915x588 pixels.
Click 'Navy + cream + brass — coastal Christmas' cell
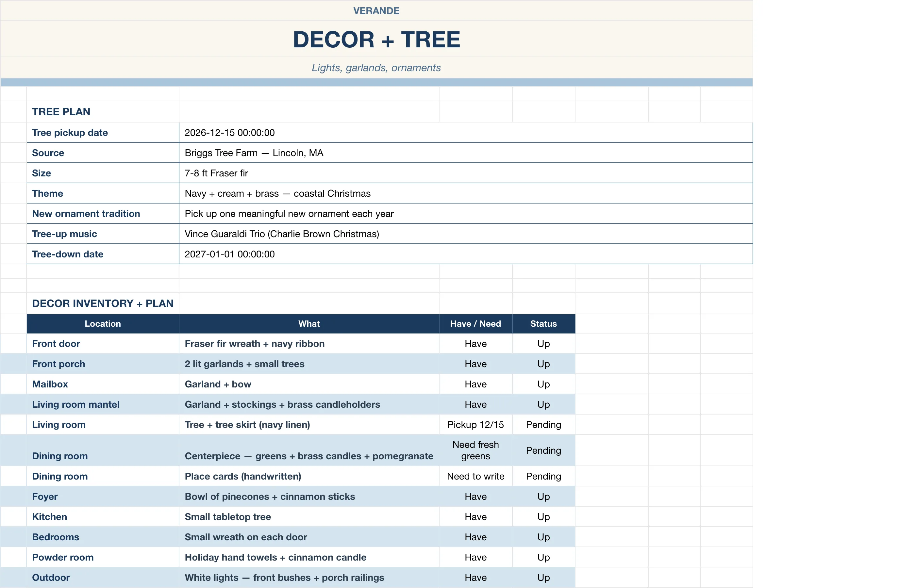466,193
